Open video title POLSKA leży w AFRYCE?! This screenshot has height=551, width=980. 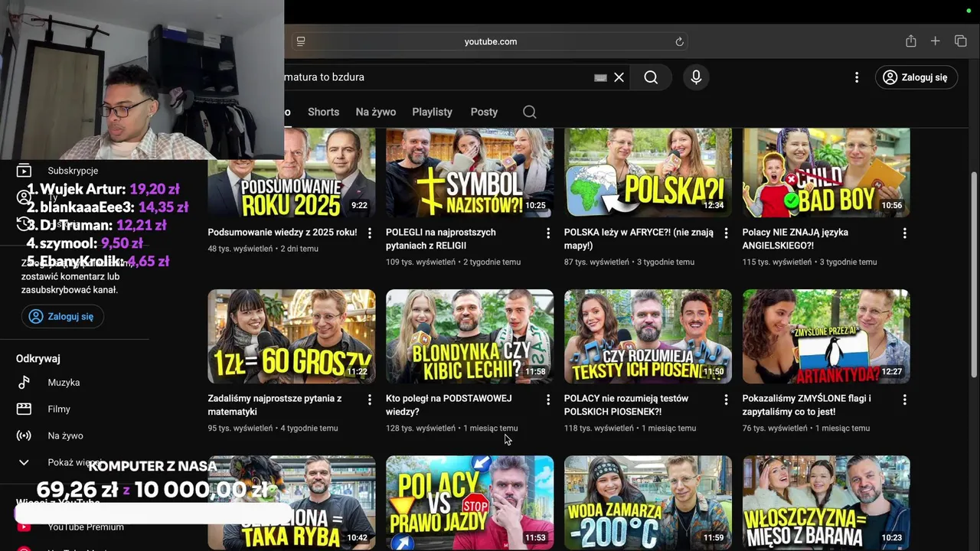coord(639,239)
